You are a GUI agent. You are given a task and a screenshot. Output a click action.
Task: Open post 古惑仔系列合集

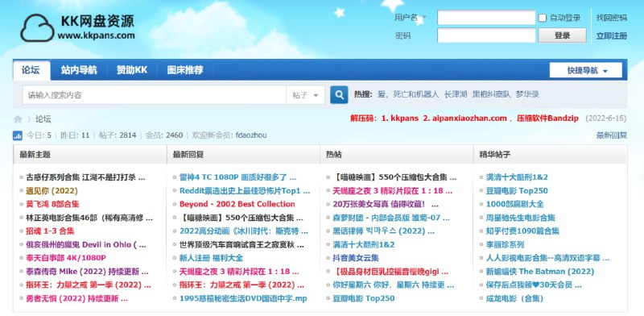(x=85, y=177)
